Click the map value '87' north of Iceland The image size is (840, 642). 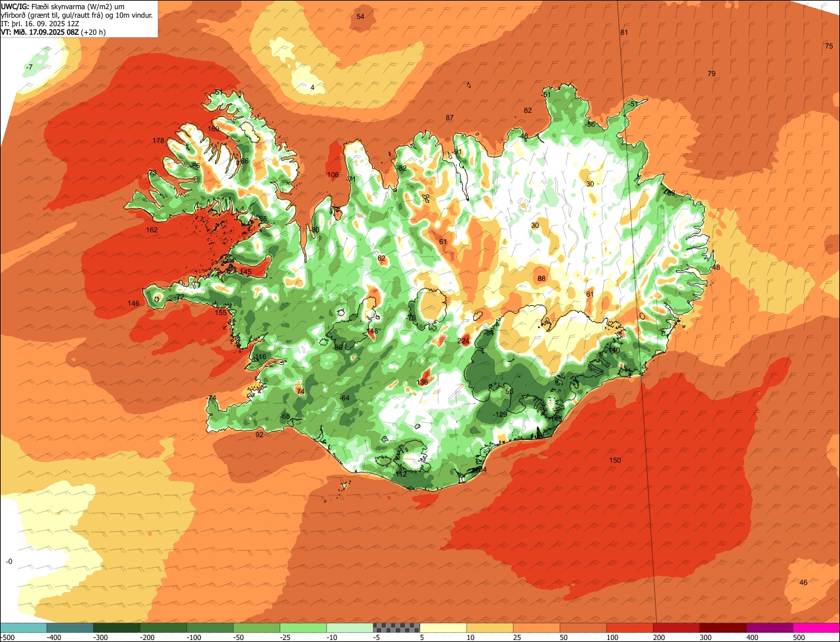coord(450,118)
